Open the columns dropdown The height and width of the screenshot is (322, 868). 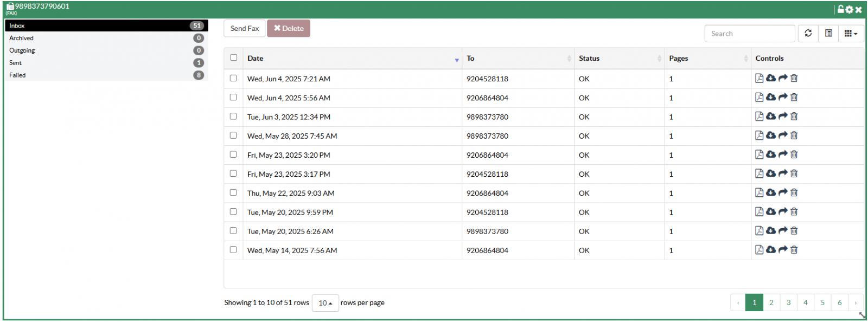pos(851,33)
